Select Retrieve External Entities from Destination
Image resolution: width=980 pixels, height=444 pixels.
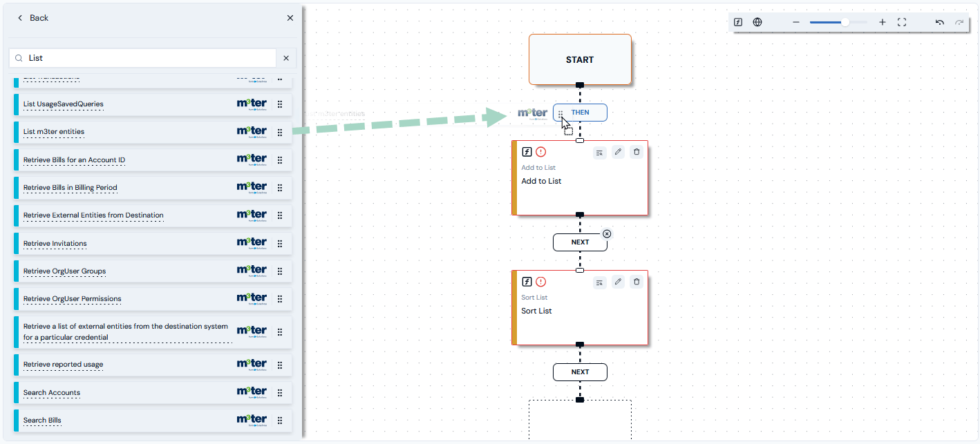pos(152,215)
